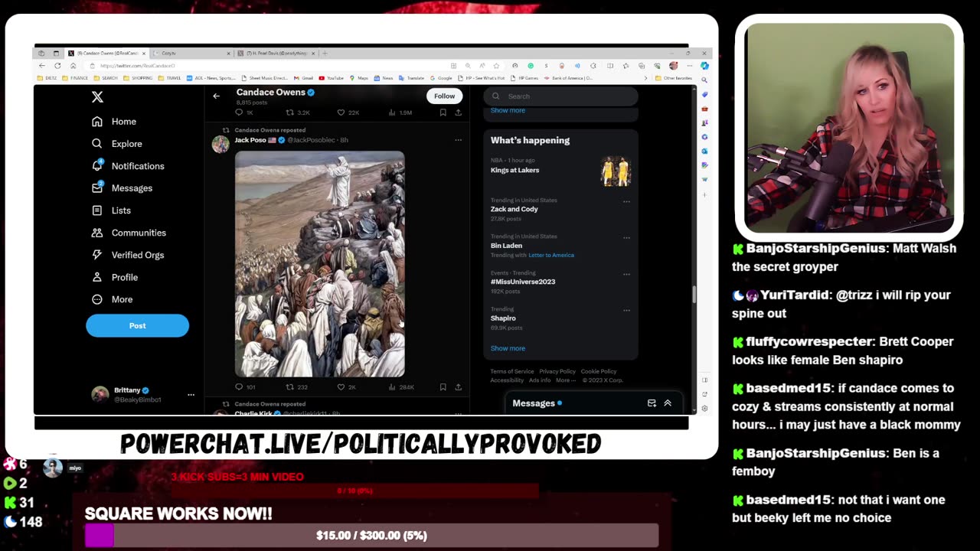
Task: Open Verified Orgs in sidebar
Action: coord(128,255)
